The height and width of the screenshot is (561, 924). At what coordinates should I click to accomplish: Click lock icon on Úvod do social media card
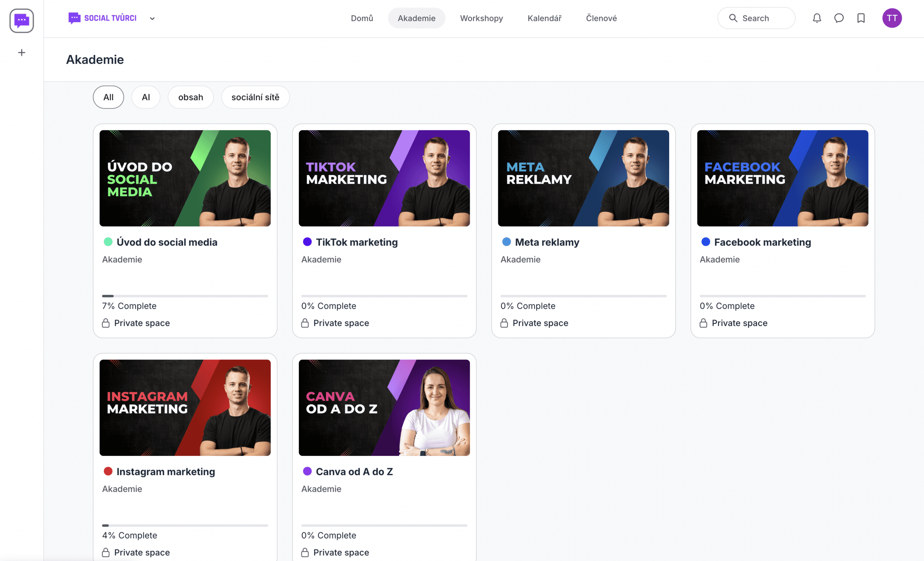click(x=106, y=323)
